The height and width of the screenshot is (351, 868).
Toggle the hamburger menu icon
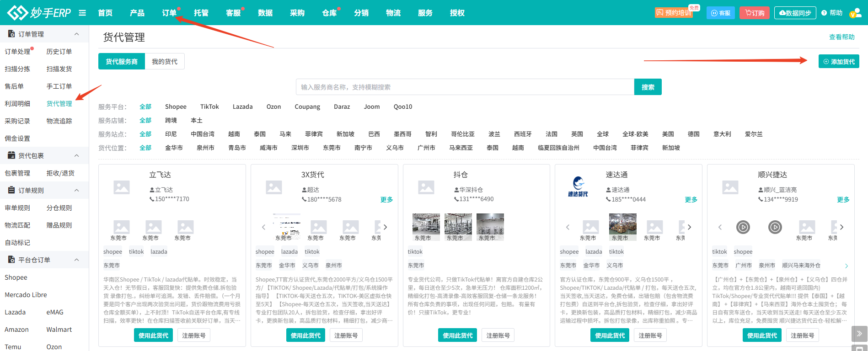pyautogui.click(x=82, y=13)
